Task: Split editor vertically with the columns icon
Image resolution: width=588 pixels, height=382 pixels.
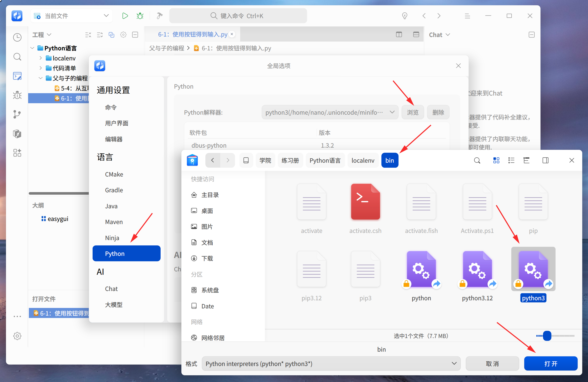Action: click(x=399, y=34)
